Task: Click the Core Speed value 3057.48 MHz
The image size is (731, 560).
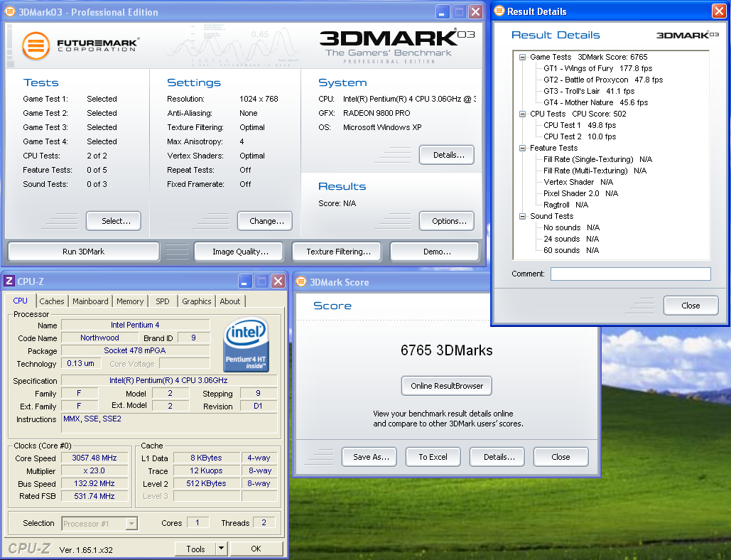Action: (x=94, y=458)
